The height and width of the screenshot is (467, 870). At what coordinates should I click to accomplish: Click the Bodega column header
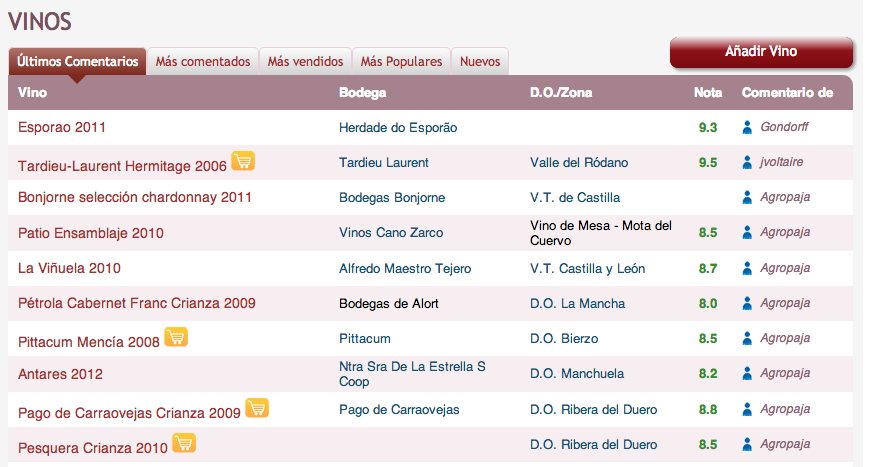pos(362,93)
